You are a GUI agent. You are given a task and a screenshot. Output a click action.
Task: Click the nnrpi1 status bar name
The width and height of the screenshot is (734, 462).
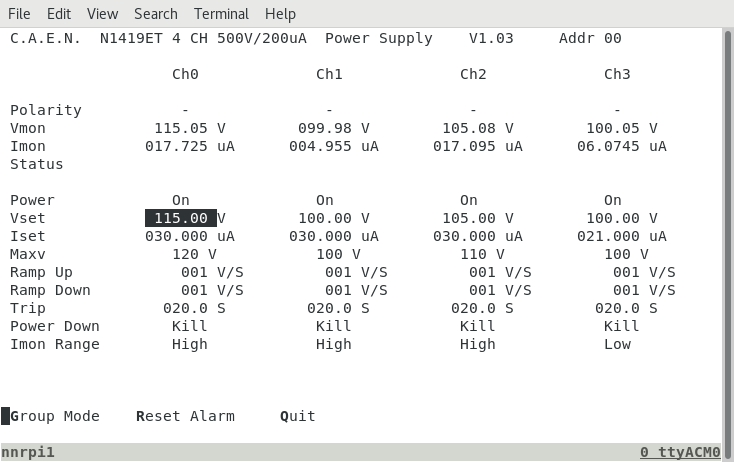tap(28, 452)
